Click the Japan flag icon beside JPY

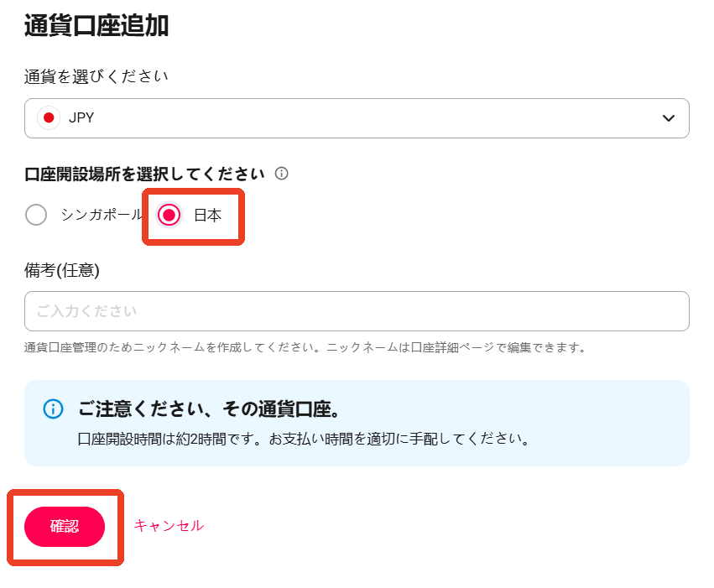49,118
